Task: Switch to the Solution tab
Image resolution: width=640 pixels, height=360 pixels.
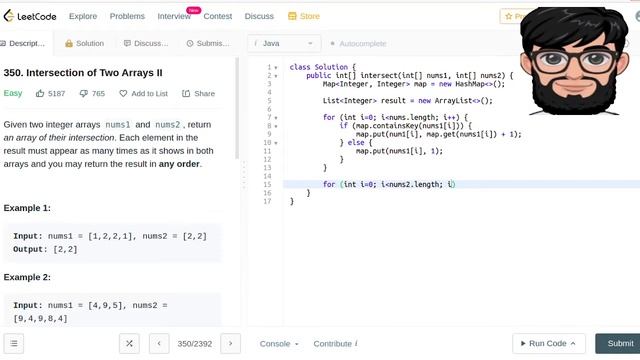Action: tap(84, 43)
